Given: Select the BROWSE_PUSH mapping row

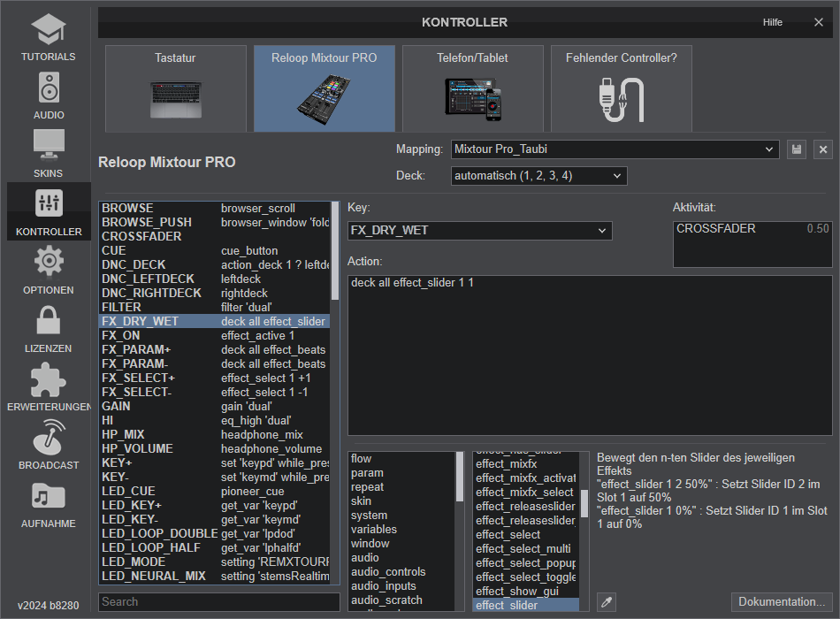Looking at the screenshot, I should point(214,223).
